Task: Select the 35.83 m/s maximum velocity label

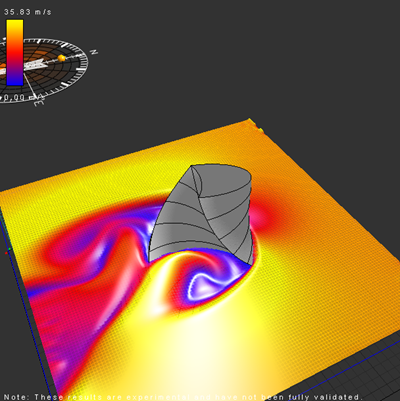Action: click(28, 12)
